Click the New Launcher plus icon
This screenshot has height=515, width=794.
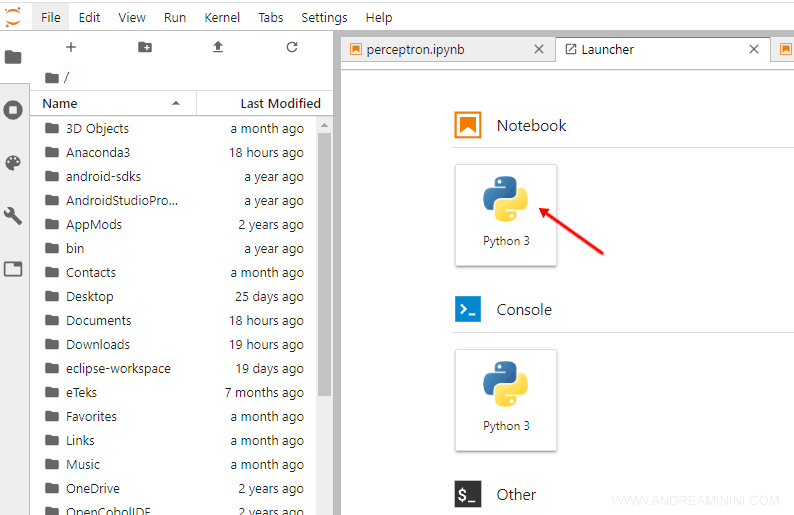tap(70, 47)
